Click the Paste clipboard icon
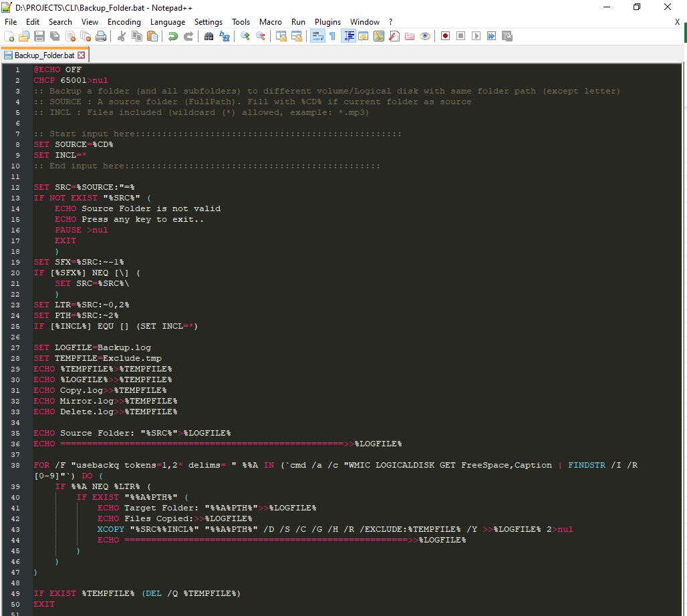The height and width of the screenshot is (616, 687). 152,36
